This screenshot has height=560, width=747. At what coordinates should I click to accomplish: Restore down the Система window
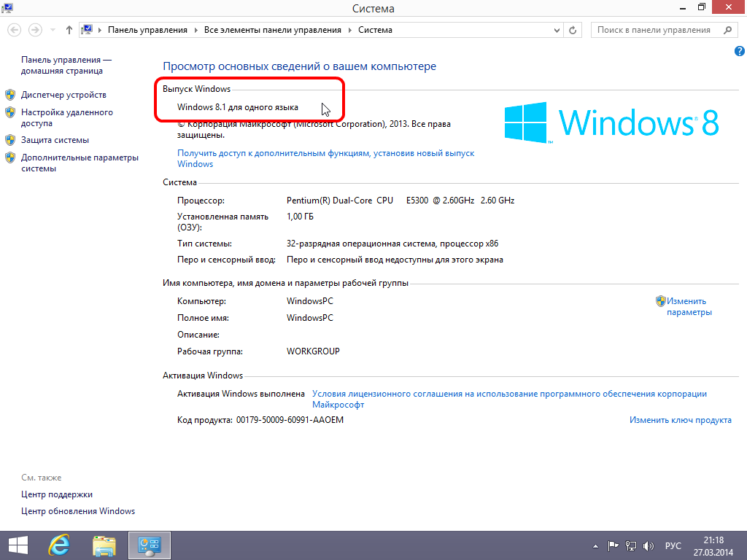[702, 7]
